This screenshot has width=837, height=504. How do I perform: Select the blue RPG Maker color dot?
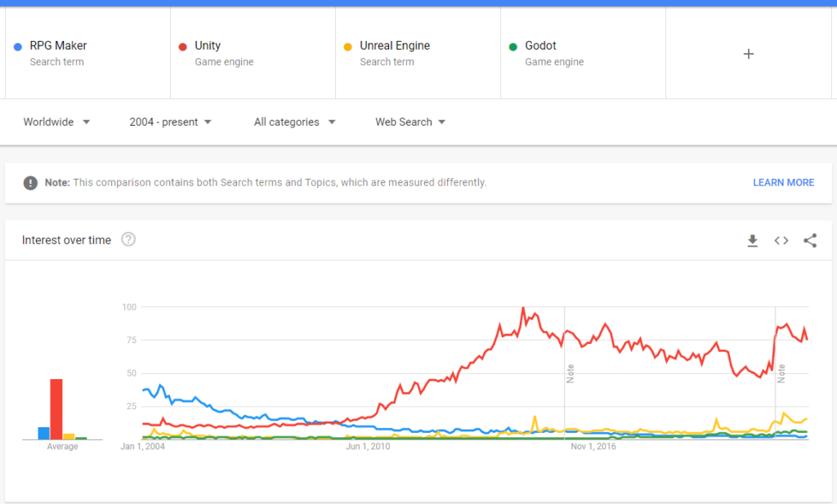tap(18, 47)
